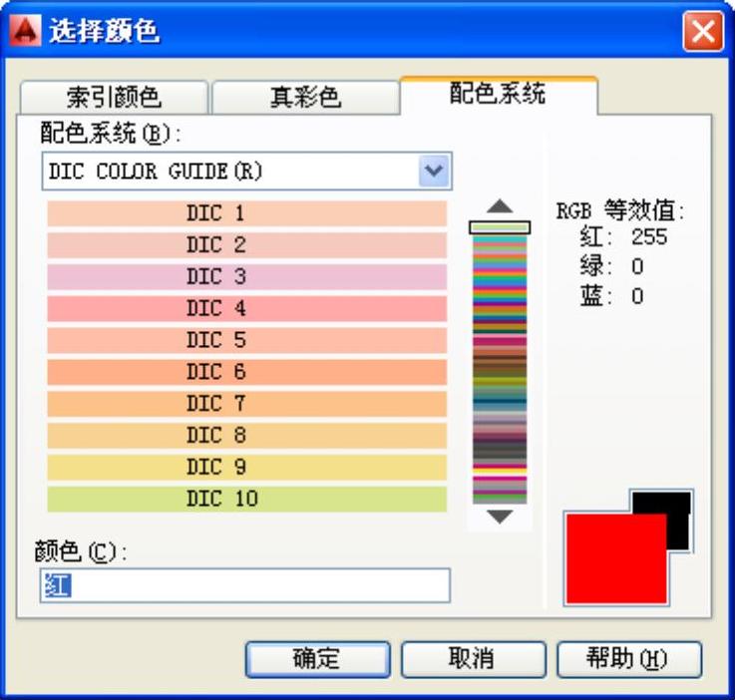Image resolution: width=735 pixels, height=700 pixels.
Task: Click the RGB 等效值 label
Action: click(x=620, y=210)
